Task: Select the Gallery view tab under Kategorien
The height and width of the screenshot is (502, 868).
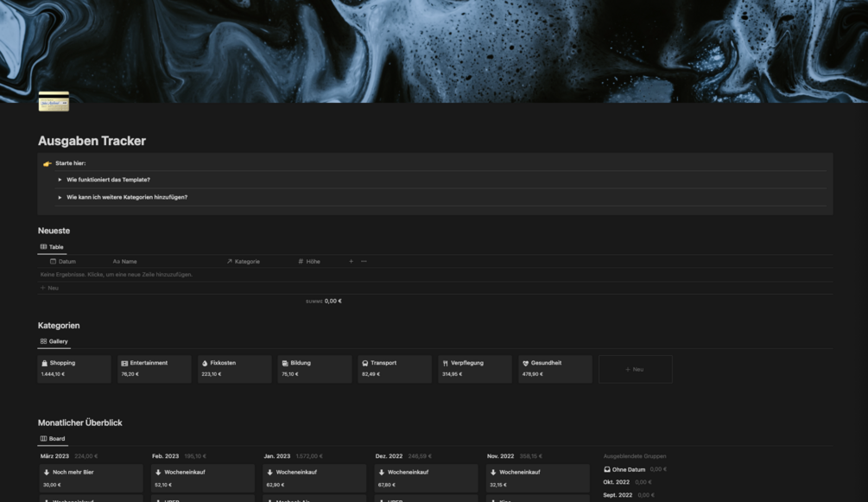Action: pos(54,341)
